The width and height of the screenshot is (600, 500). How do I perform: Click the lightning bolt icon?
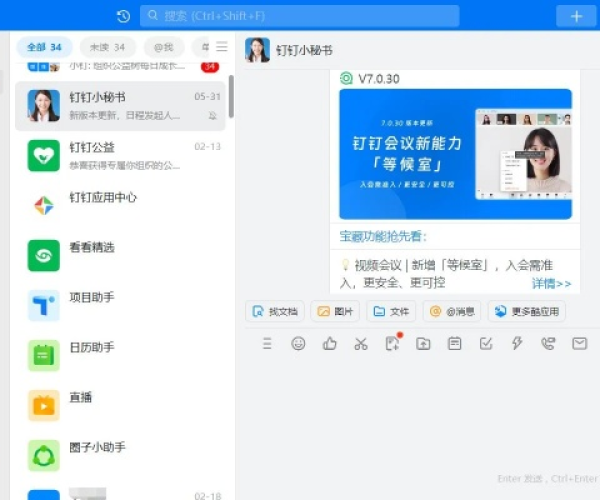517,343
